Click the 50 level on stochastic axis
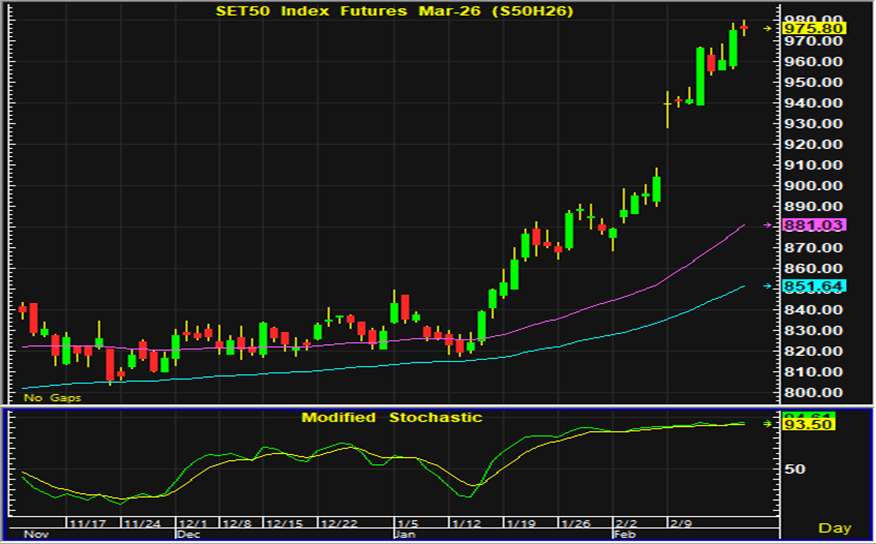876x544 pixels. click(x=795, y=468)
